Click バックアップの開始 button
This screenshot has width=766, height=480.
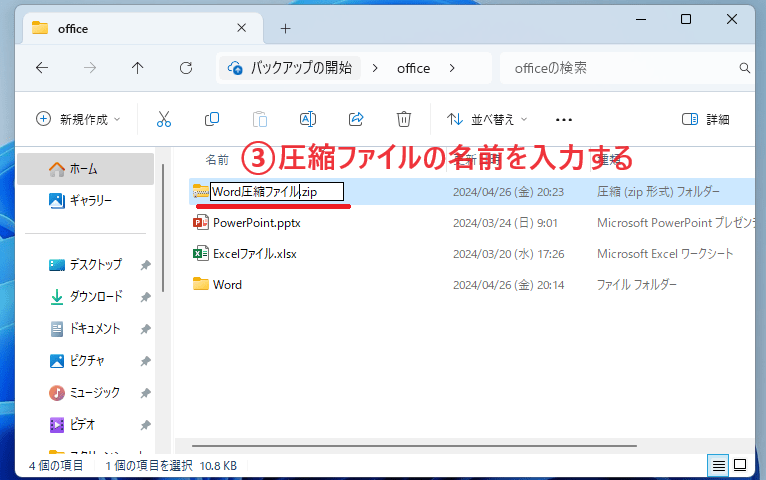[x=291, y=68]
